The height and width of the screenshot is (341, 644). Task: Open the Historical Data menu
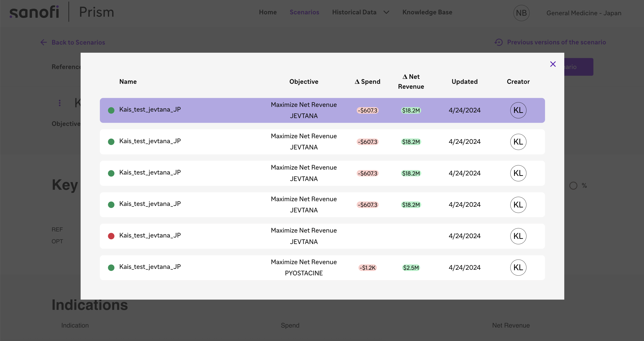point(354,12)
